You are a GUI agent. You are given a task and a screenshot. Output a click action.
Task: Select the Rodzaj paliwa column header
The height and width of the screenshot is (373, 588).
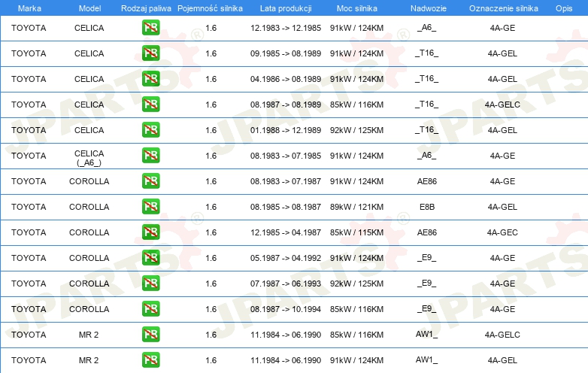click(x=146, y=8)
